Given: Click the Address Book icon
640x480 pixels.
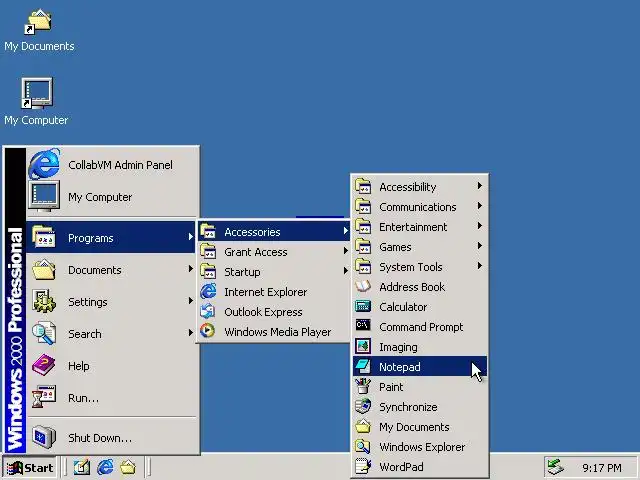Looking at the screenshot, I should point(362,286).
